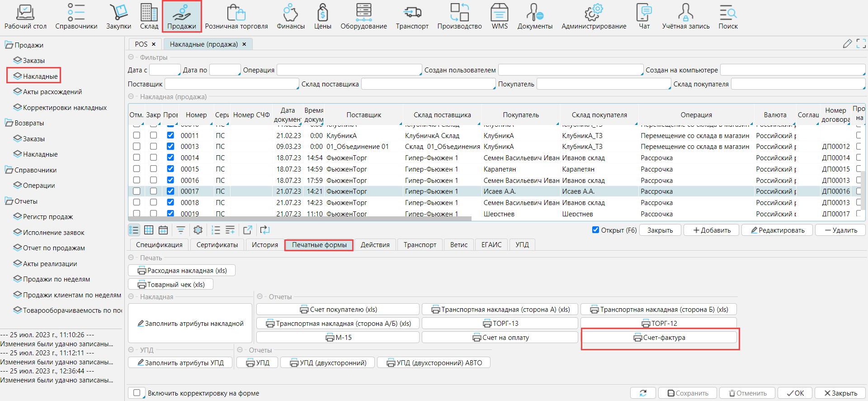Open table settings gear icon

[198, 230]
